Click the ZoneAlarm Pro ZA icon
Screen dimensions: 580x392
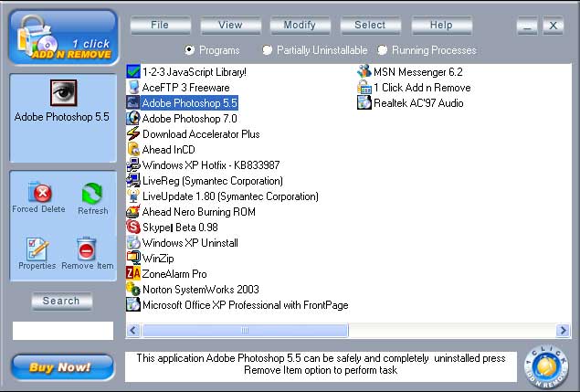coord(133,273)
